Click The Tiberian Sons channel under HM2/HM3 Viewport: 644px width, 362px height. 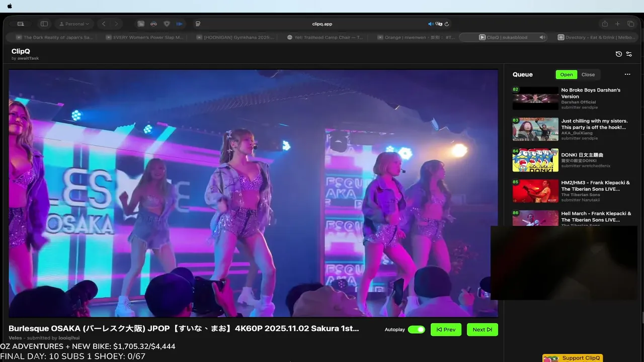coord(581,195)
